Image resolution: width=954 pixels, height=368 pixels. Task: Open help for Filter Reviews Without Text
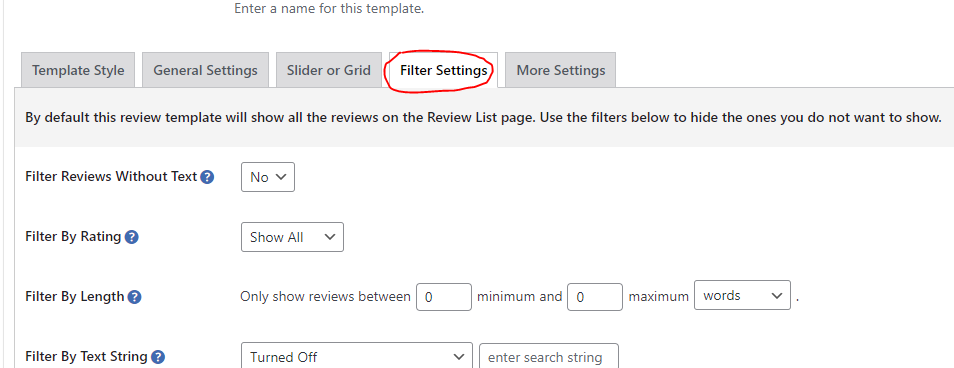(x=207, y=177)
